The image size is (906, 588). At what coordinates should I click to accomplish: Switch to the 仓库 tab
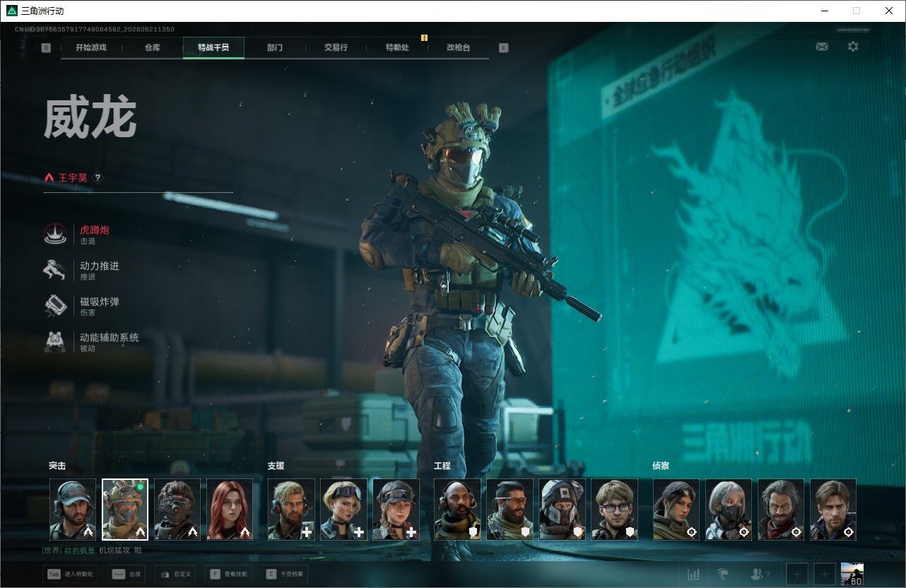(x=152, y=47)
